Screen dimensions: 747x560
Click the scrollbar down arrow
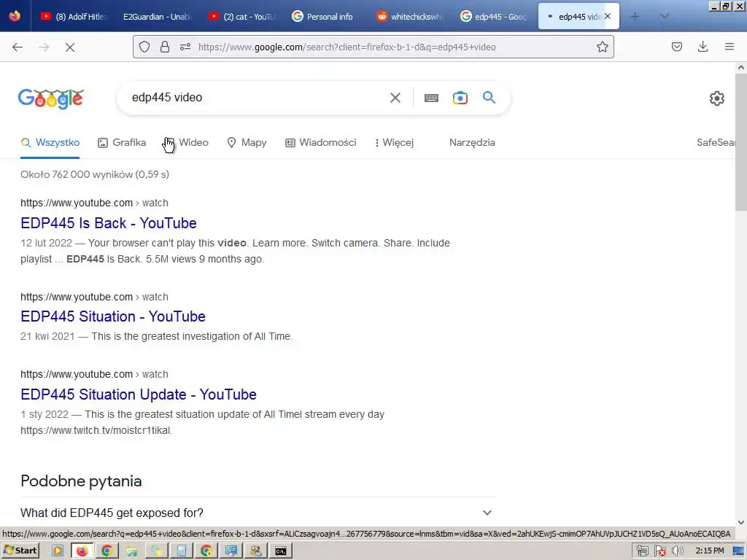(x=741, y=522)
